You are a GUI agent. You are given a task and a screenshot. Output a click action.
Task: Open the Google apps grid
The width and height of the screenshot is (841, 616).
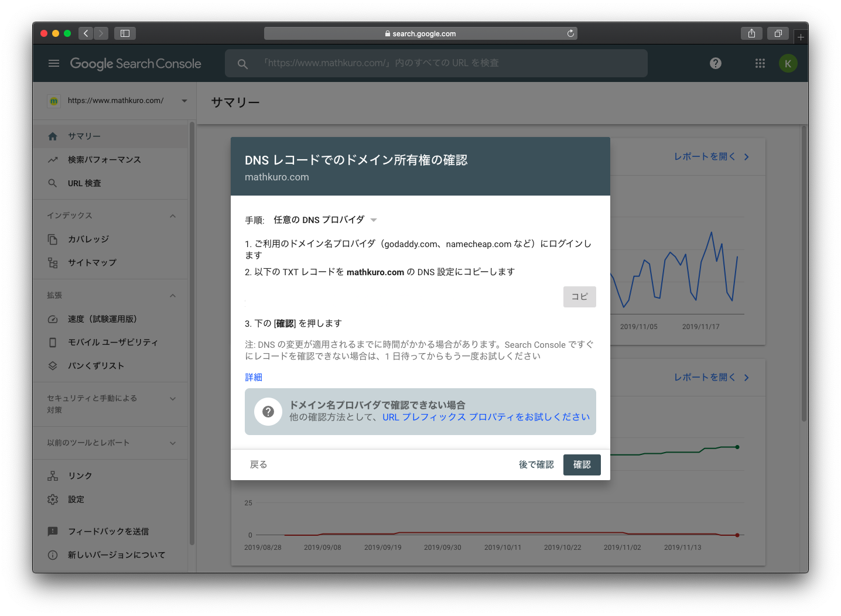click(760, 63)
